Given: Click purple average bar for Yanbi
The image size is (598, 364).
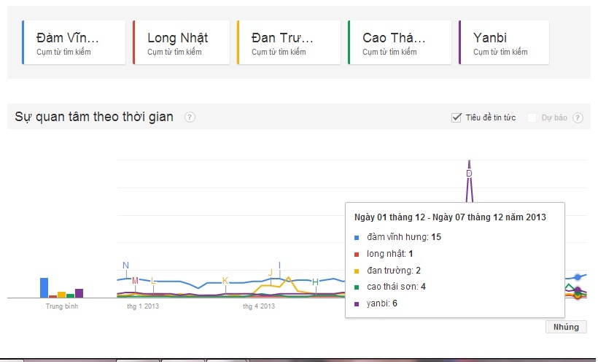Looking at the screenshot, I should click(79, 293).
